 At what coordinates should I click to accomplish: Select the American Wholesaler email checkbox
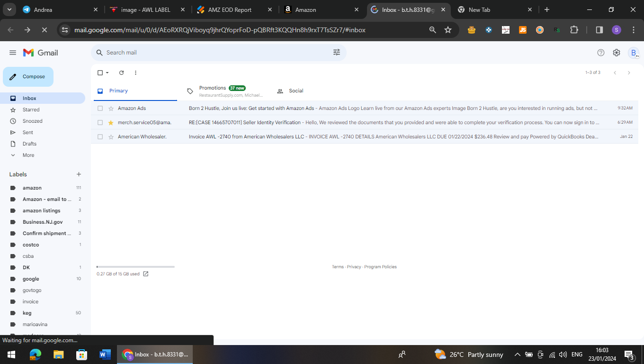(100, 136)
